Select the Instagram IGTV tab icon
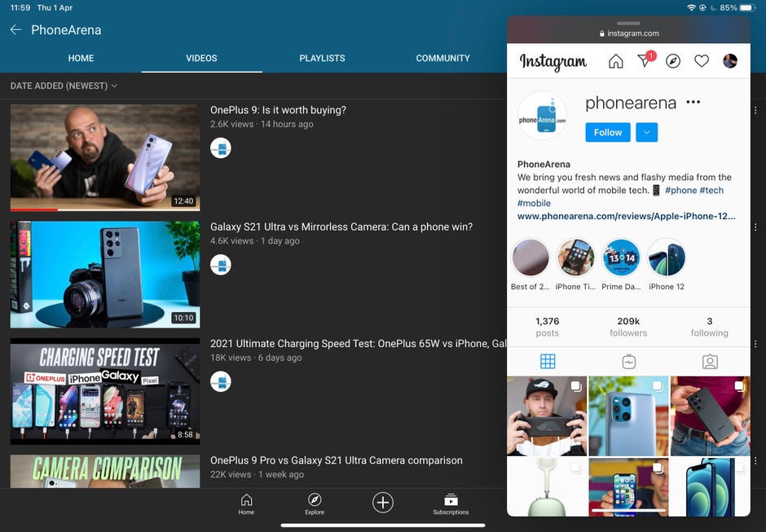Viewport: 766px width, 532px height. coord(629,362)
